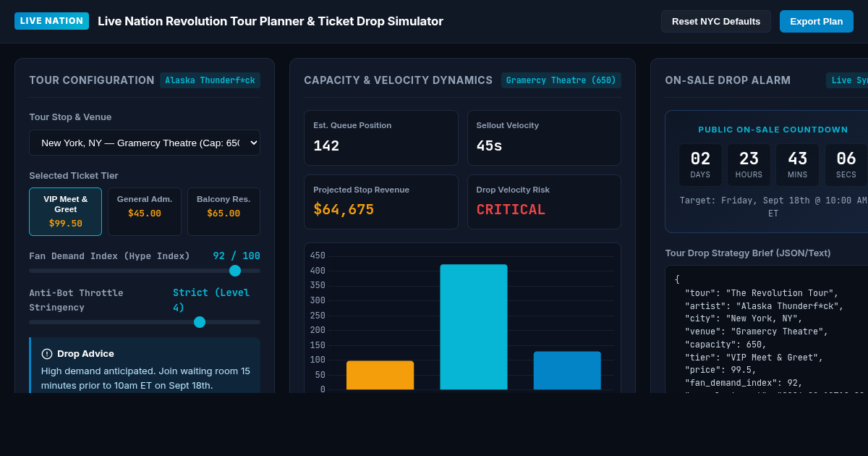Click the countdown HOURS box
This screenshot has height=456, width=868.
[749, 165]
